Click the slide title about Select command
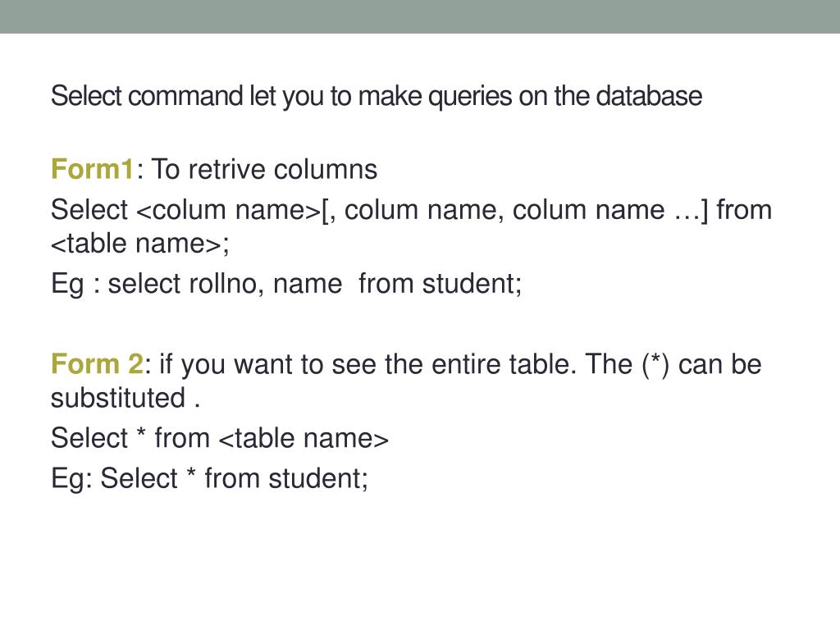 377,97
